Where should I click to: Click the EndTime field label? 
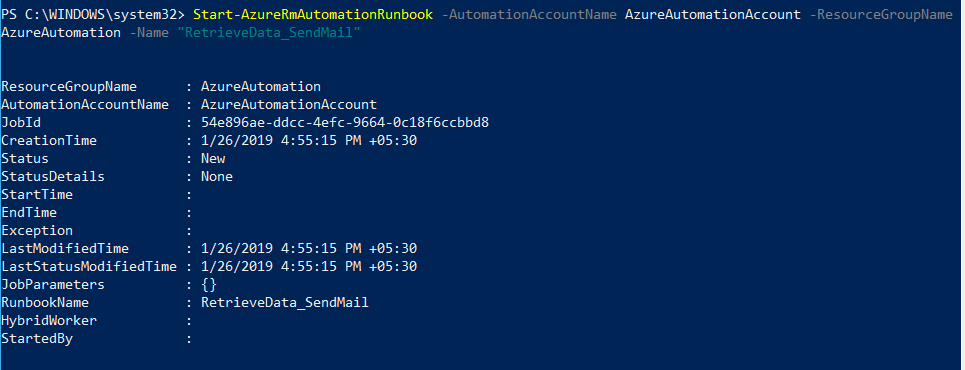pyautogui.click(x=29, y=212)
